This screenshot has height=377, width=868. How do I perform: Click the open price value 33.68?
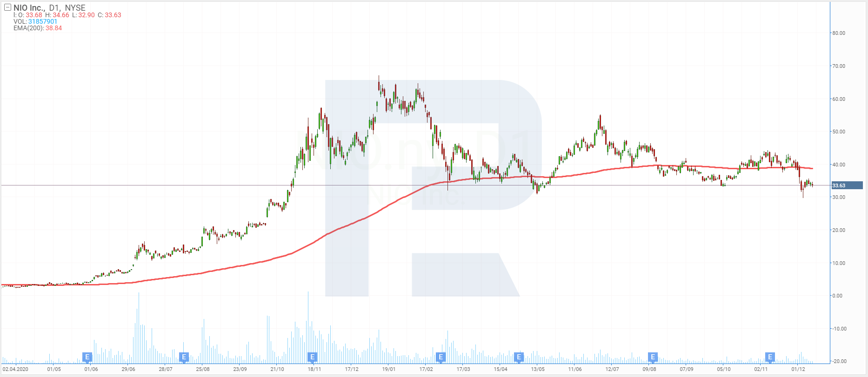click(x=34, y=15)
